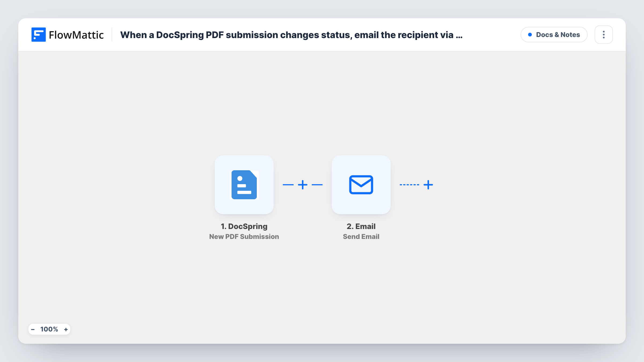Open the three-dot options menu

point(604,35)
